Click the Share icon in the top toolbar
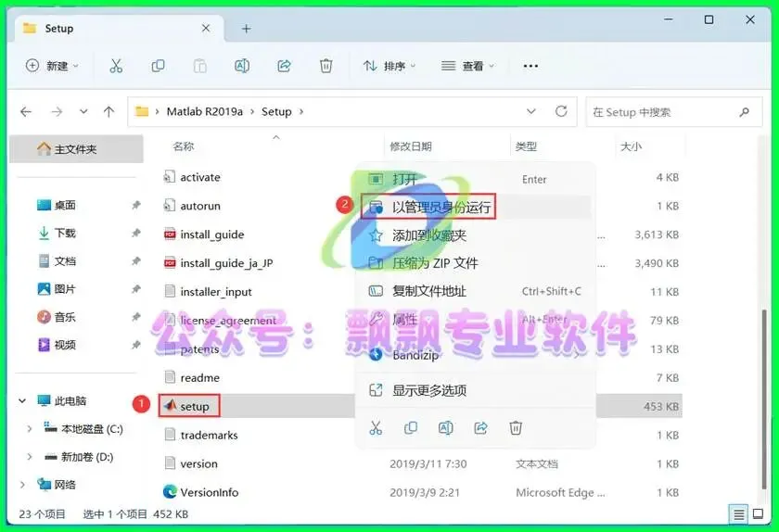779x532 pixels. (284, 66)
